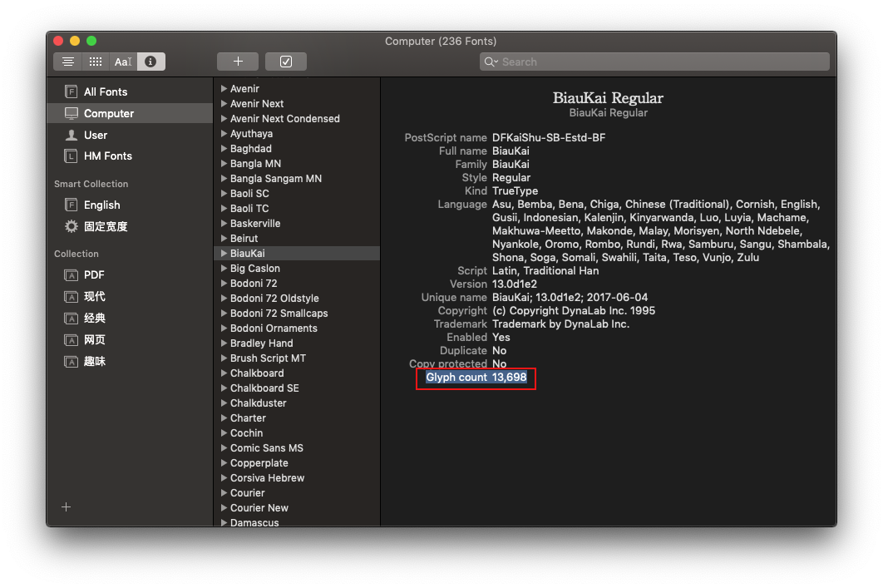Switch to custom text preview mode

click(x=123, y=62)
